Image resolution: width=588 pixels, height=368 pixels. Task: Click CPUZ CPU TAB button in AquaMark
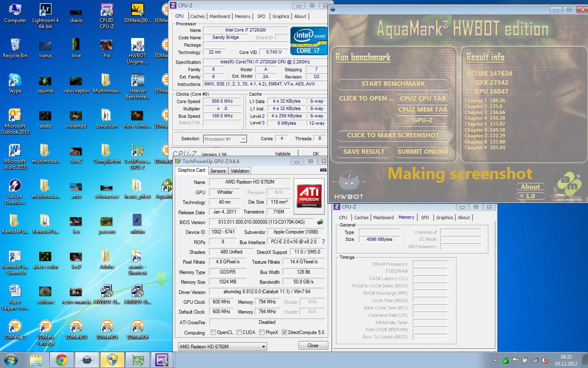(423, 99)
